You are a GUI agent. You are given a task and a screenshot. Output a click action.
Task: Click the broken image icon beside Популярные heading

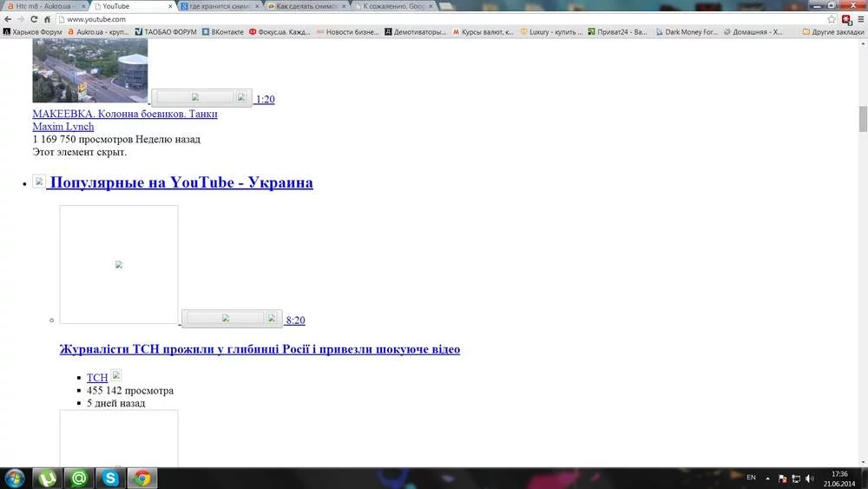[x=39, y=181]
